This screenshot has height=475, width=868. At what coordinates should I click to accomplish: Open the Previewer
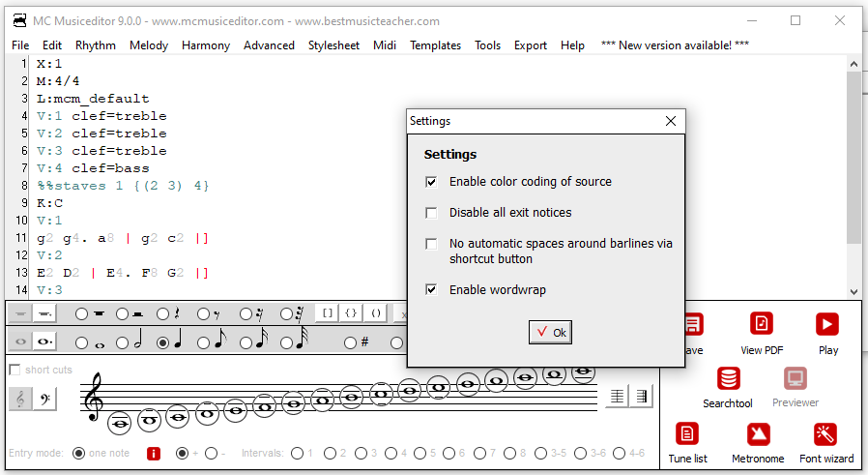coord(795,378)
